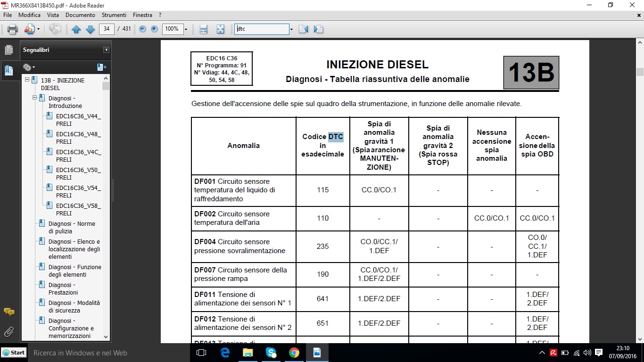Go to previous page with up arrow
The height and width of the screenshot is (362, 644).
[x=76, y=29]
